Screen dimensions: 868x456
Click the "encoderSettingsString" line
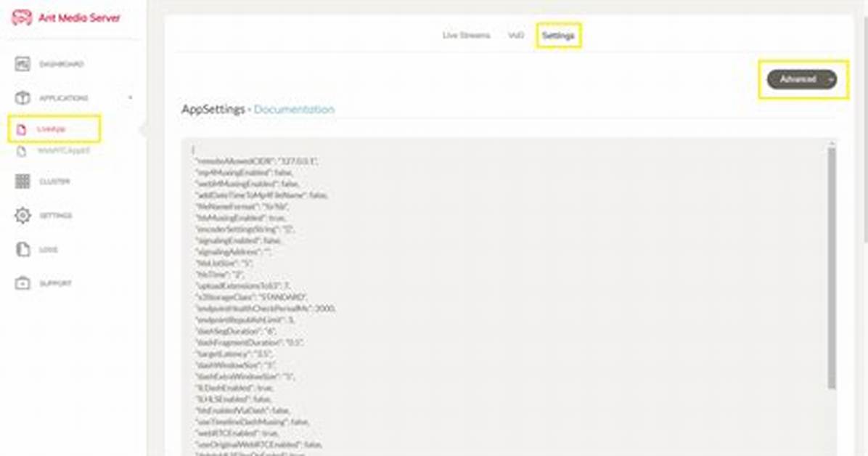[x=245, y=229]
